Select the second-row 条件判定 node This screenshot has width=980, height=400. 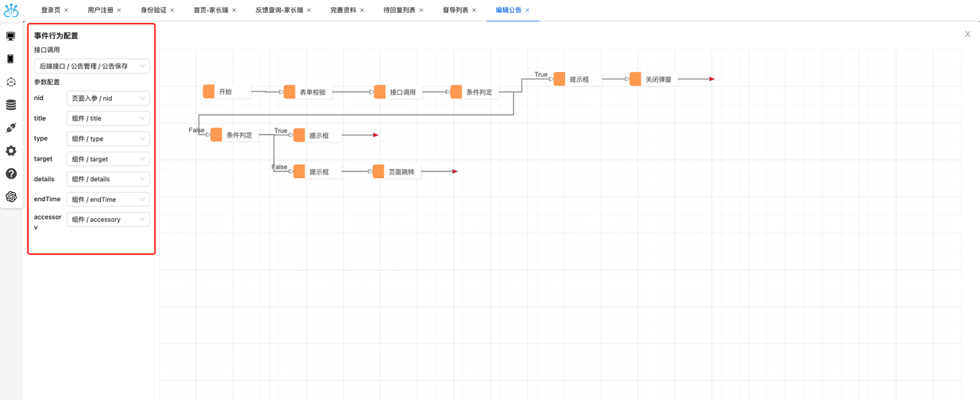235,135
